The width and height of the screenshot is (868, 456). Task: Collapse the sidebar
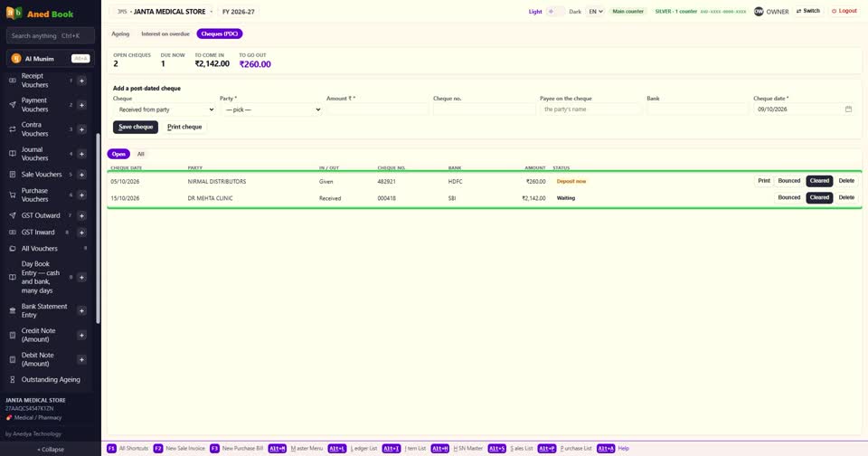pyautogui.click(x=51, y=450)
